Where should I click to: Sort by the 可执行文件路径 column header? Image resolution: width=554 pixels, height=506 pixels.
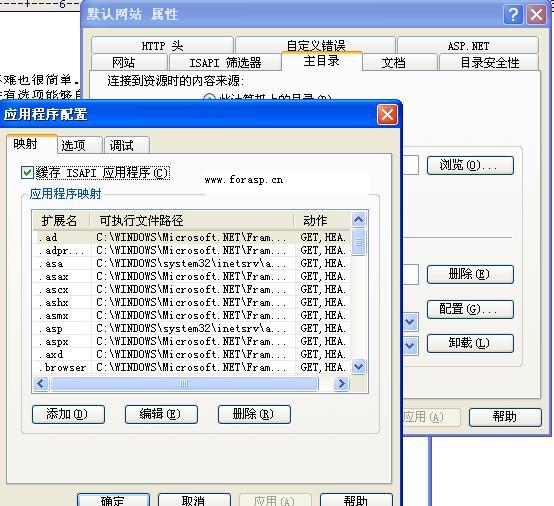tap(191, 221)
